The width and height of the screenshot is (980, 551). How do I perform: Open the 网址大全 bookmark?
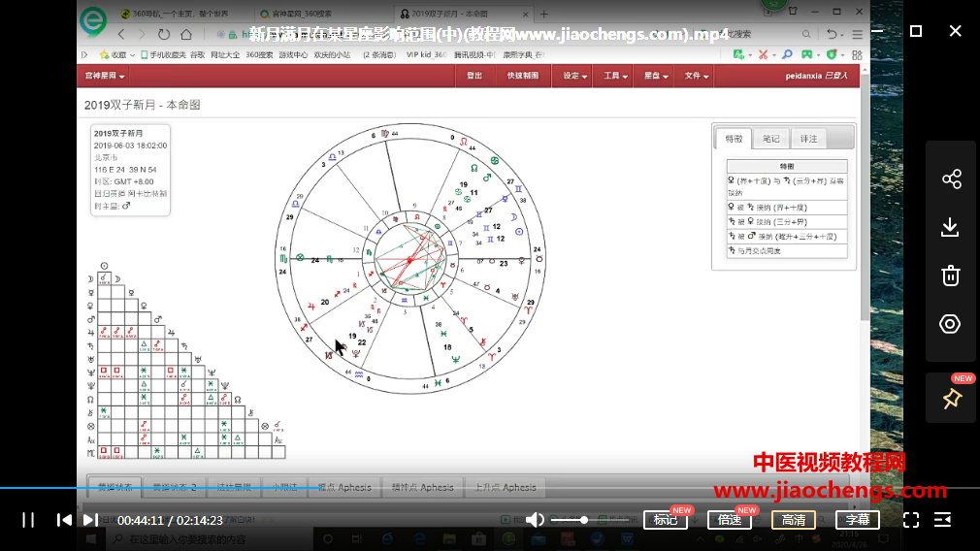tap(225, 55)
